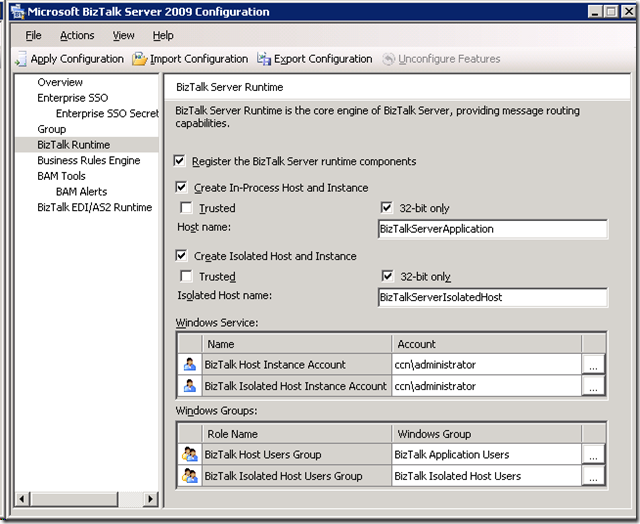Click the Name column header in Windows Service

pos(297,344)
